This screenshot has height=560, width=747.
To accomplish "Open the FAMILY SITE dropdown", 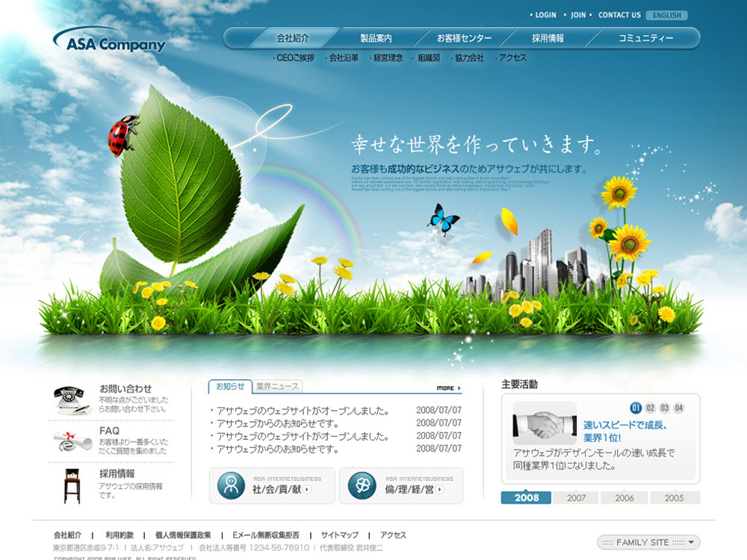I will pos(648,542).
